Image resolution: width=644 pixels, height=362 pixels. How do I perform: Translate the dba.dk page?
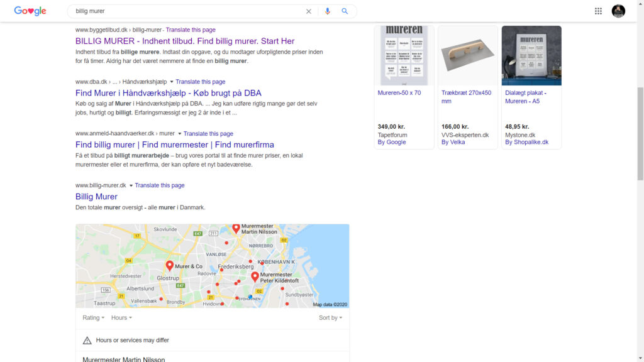click(x=201, y=82)
